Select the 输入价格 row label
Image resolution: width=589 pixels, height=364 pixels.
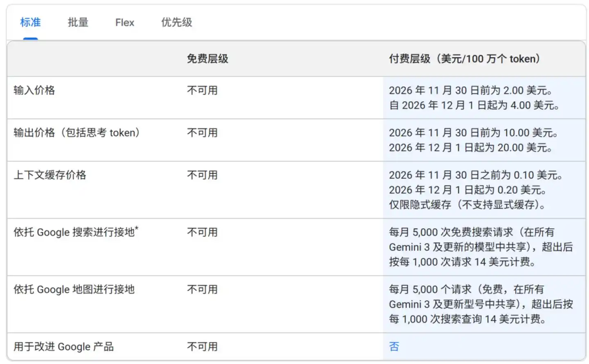point(34,90)
